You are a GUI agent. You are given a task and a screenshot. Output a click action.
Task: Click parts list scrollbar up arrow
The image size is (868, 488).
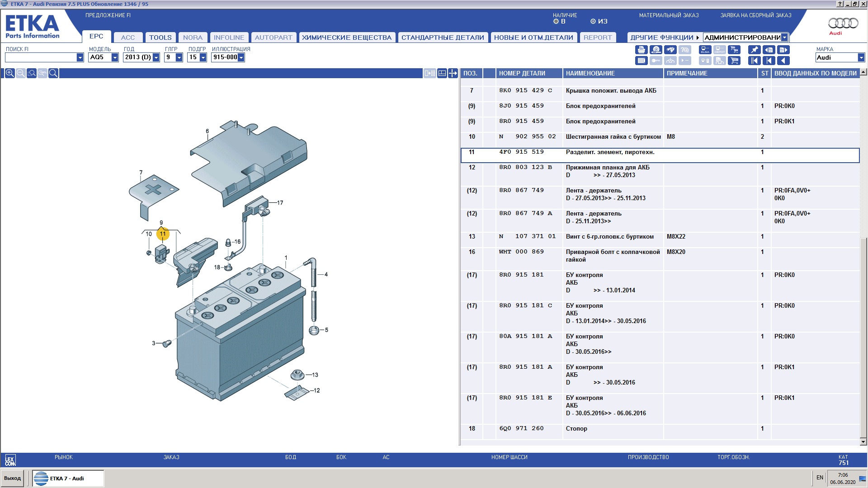pos(863,72)
